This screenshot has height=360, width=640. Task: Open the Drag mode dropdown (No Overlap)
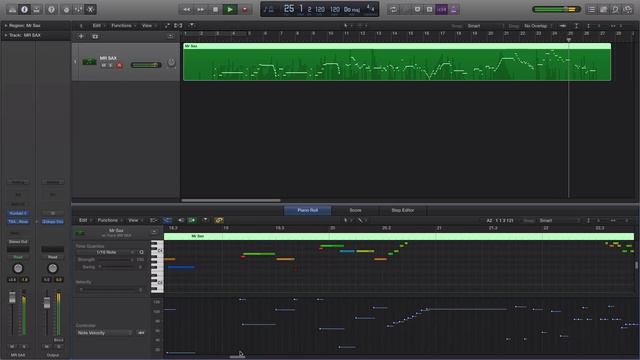[x=538, y=26]
